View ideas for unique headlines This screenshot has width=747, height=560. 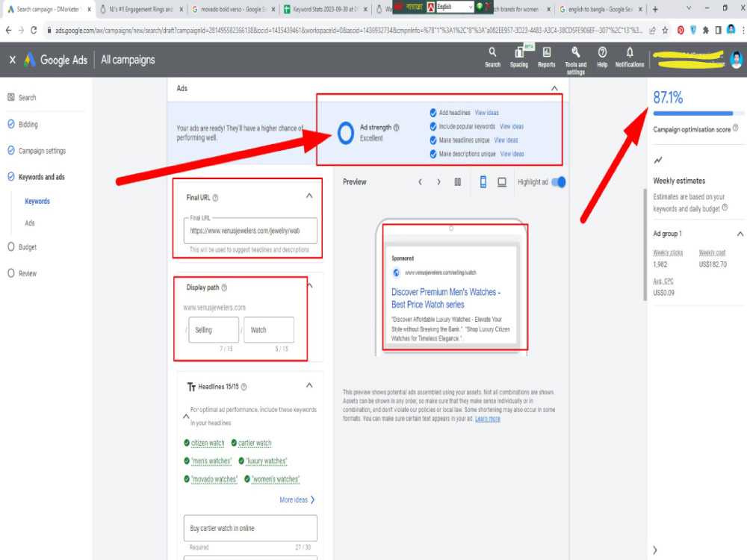tap(506, 140)
